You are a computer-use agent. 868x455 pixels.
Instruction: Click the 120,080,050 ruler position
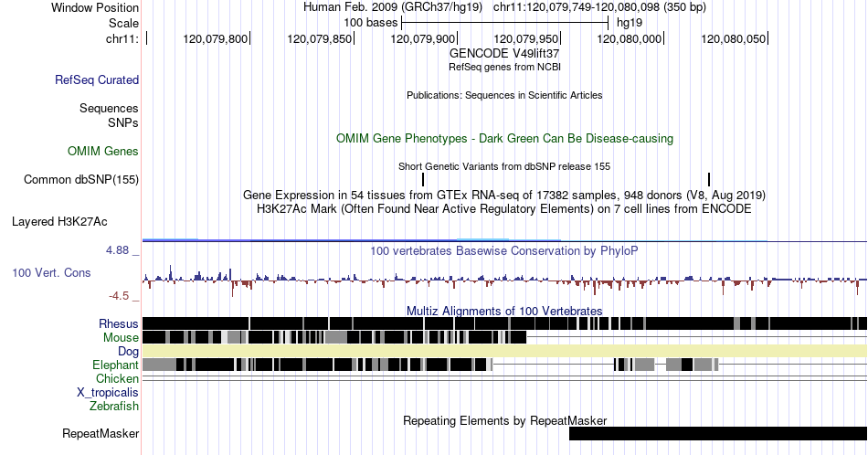[733, 38]
